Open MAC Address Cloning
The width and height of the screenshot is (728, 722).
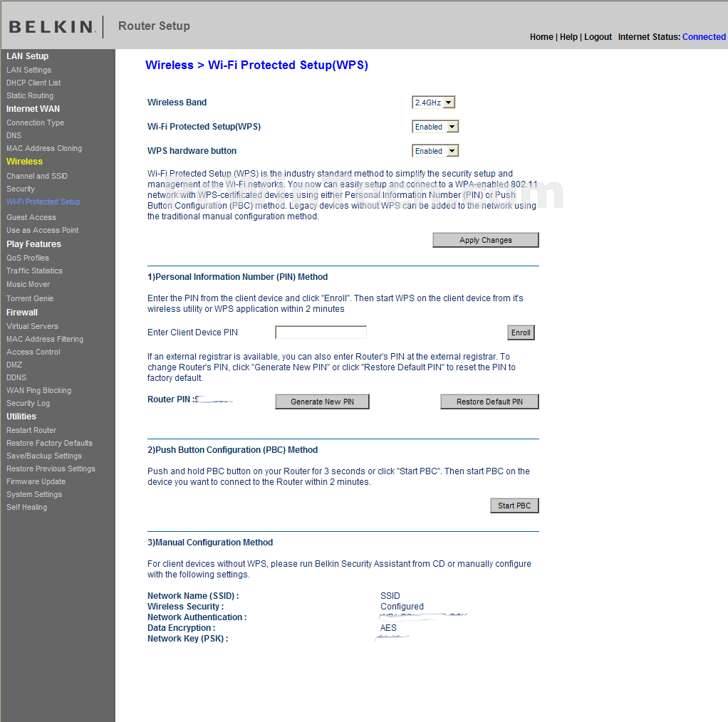click(44, 149)
